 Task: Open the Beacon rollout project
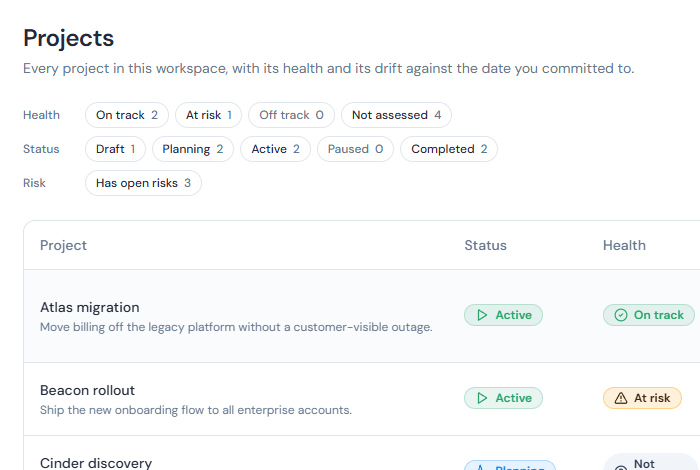(88, 391)
